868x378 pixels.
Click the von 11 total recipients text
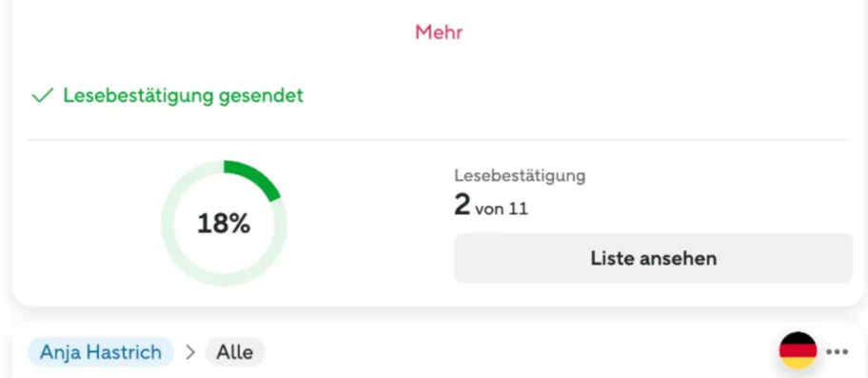point(501,209)
